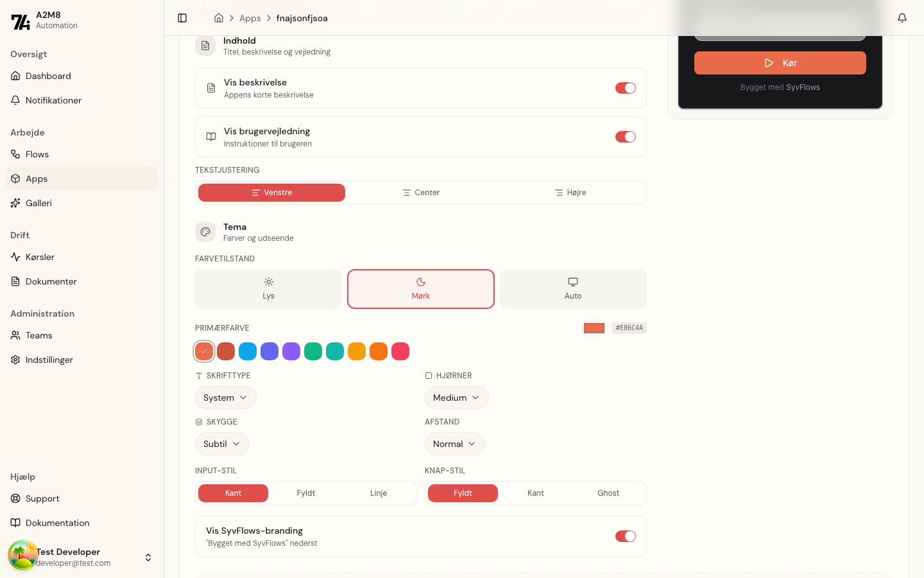Open Flows from the sidebar
Image resolution: width=924 pixels, height=578 pixels.
coord(37,154)
